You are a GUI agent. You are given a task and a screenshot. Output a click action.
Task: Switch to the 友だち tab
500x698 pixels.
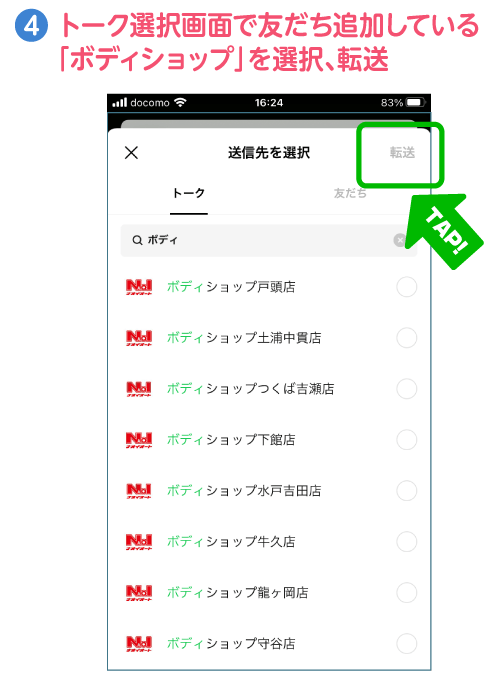click(350, 193)
